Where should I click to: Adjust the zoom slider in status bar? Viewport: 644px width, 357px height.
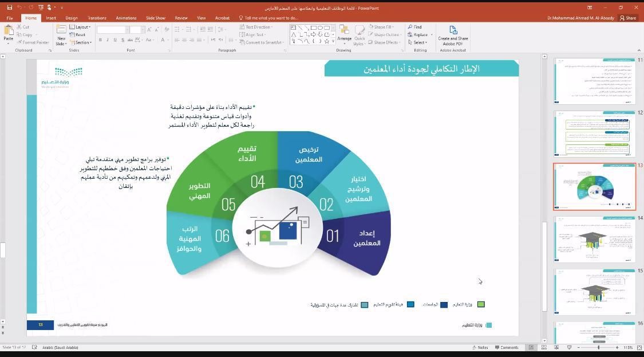[x=598, y=347]
